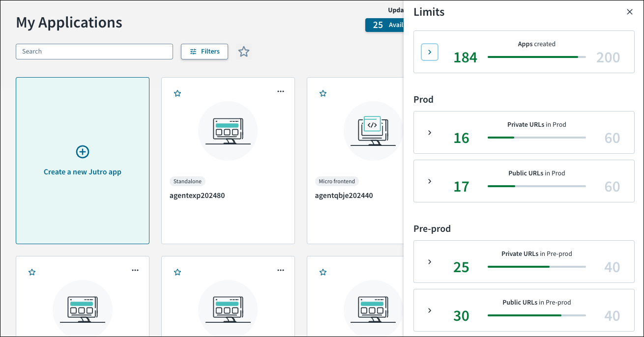
Task: Expand Private URLs in Pre-prod
Action: click(x=430, y=262)
